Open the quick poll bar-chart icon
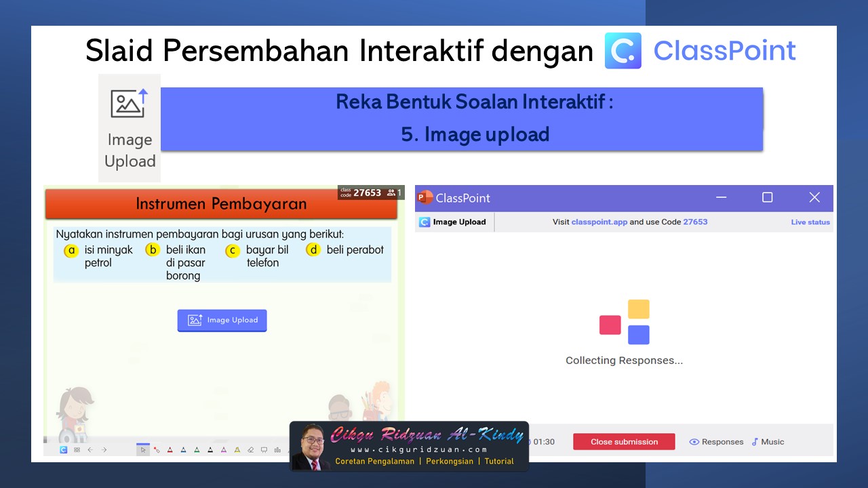Screen dimensions: 868x488 [277, 449]
